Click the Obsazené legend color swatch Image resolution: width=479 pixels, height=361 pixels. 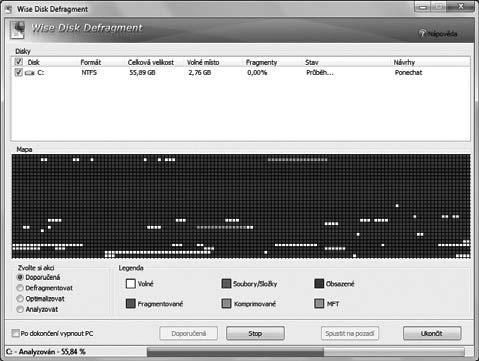point(319,284)
